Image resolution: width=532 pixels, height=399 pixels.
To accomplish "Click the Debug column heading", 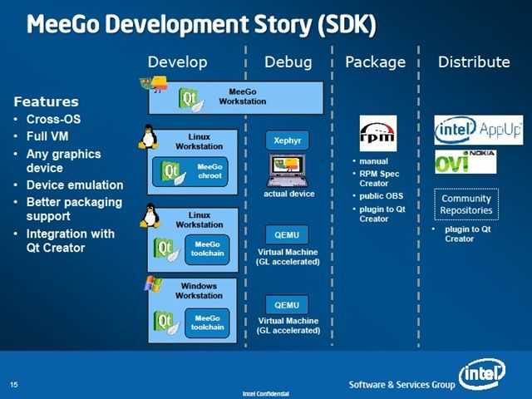I will pyautogui.click(x=288, y=62).
